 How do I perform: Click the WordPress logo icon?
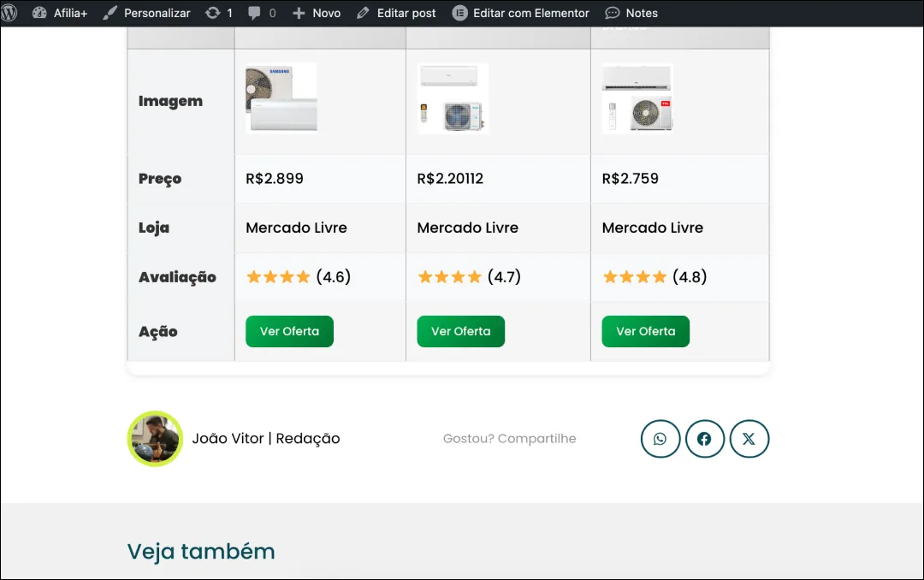click(9, 13)
